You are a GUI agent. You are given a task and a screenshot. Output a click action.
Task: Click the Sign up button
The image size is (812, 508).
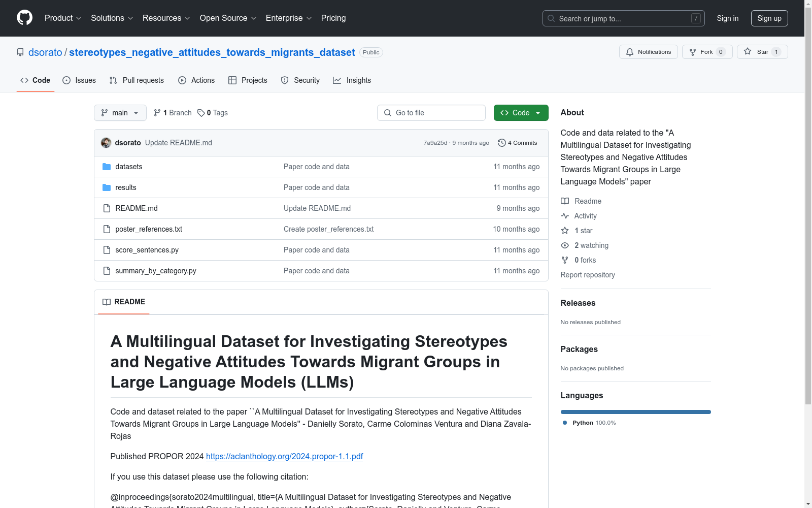(x=769, y=18)
